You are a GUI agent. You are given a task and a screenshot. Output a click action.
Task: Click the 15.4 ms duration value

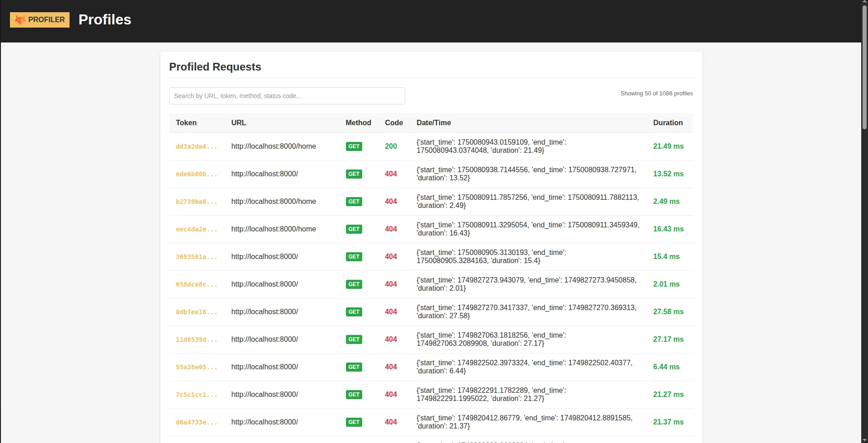click(666, 256)
